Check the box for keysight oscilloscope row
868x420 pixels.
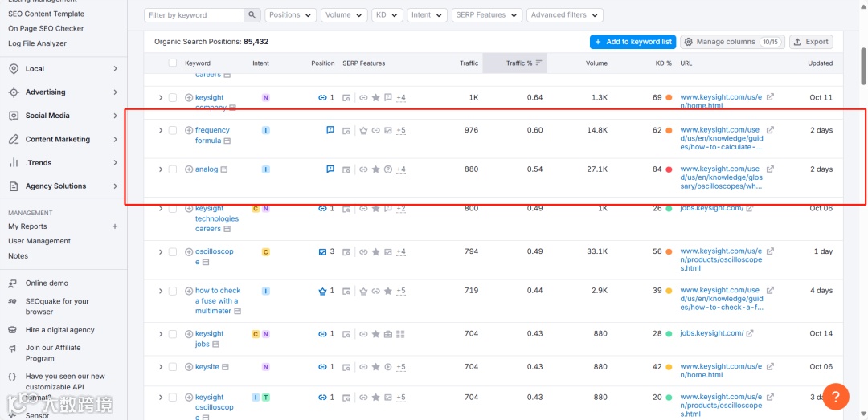point(173,398)
